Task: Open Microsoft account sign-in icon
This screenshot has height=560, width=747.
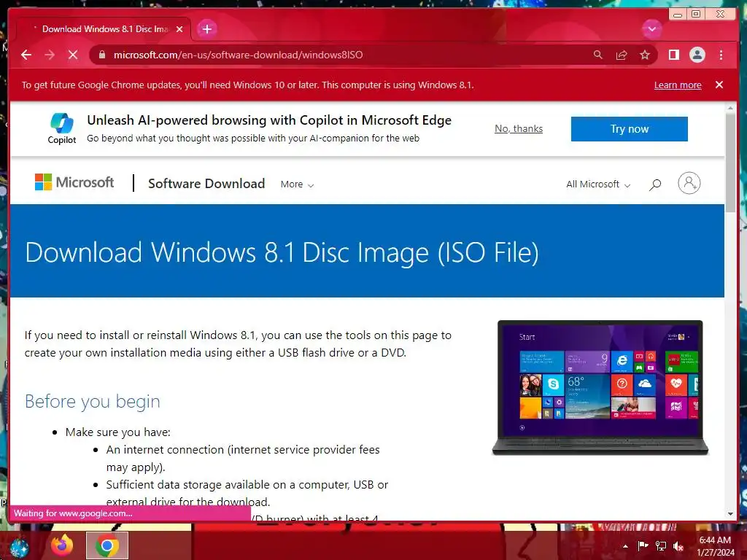Action: (689, 183)
